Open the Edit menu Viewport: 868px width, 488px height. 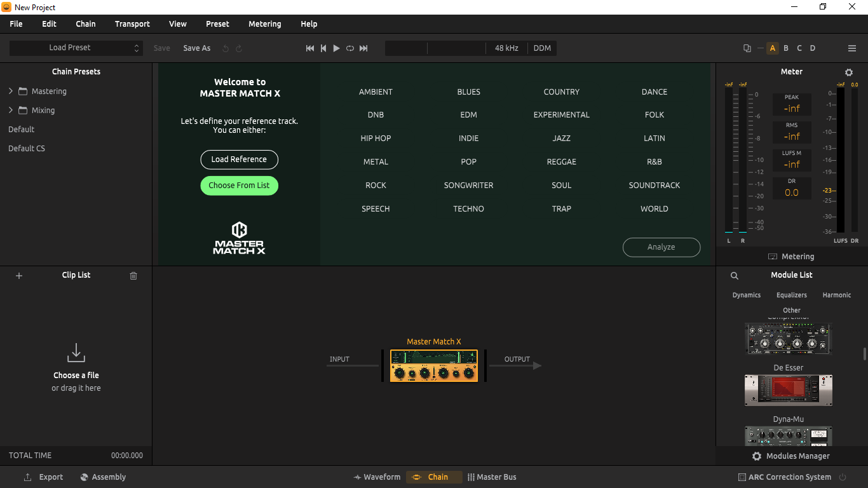click(x=49, y=24)
